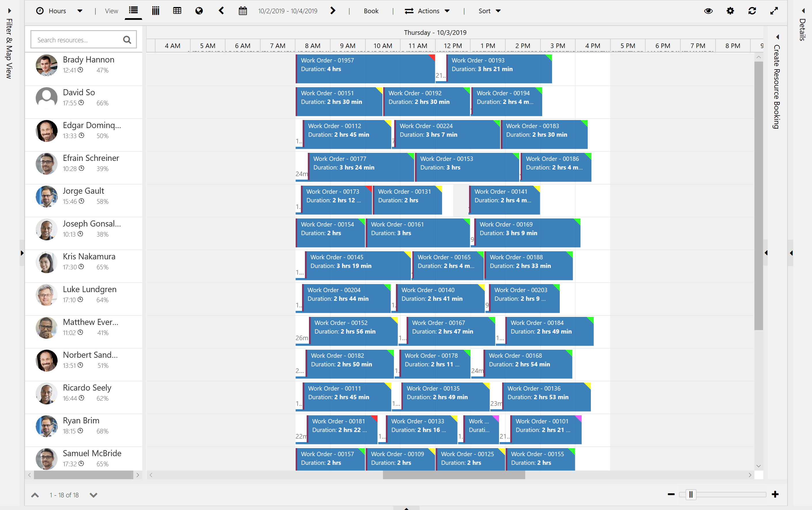Click the globe/map resource view icon
The image size is (812, 510).
pyautogui.click(x=199, y=11)
